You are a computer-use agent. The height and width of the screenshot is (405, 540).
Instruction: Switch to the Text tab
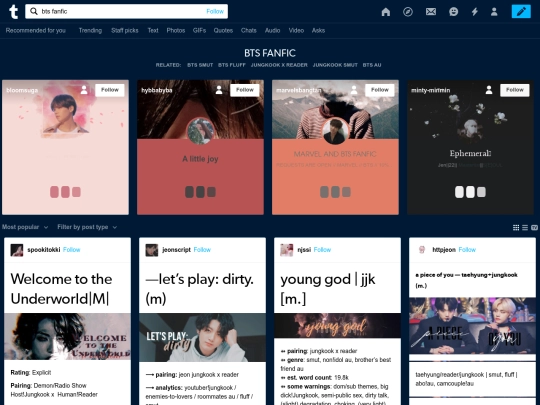click(x=153, y=30)
